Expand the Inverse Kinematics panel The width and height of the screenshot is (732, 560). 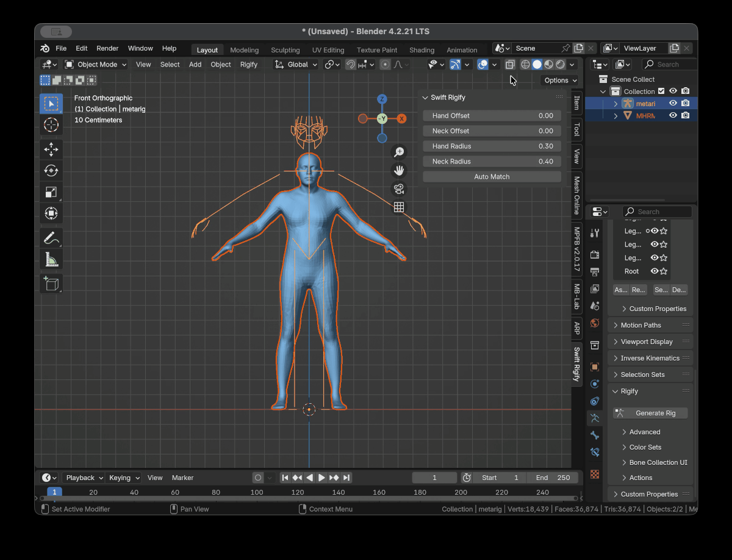pyautogui.click(x=650, y=358)
